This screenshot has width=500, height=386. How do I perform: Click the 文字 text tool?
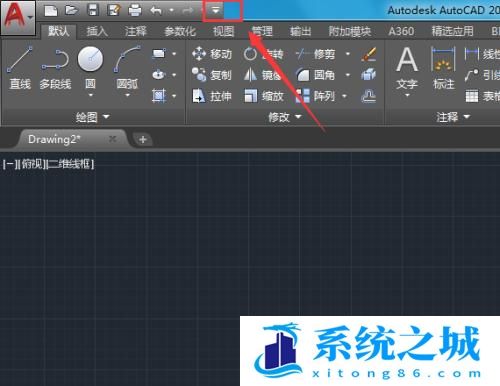pyautogui.click(x=407, y=68)
